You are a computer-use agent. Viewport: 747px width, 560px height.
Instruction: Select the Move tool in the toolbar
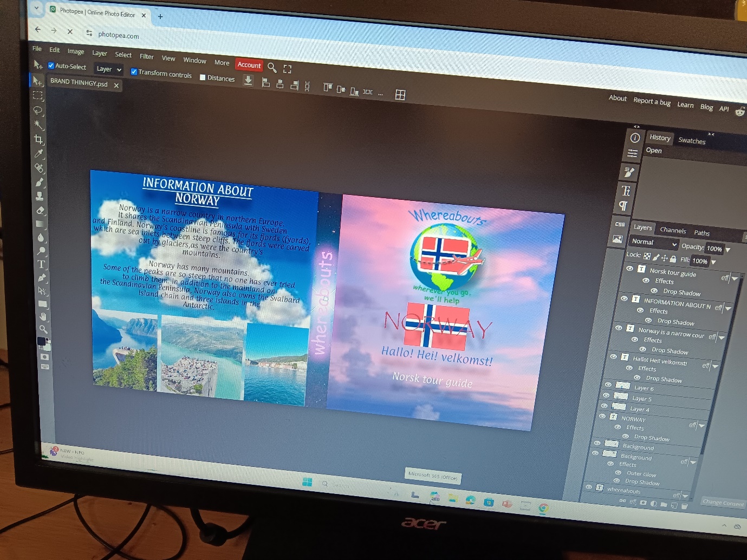click(37, 81)
